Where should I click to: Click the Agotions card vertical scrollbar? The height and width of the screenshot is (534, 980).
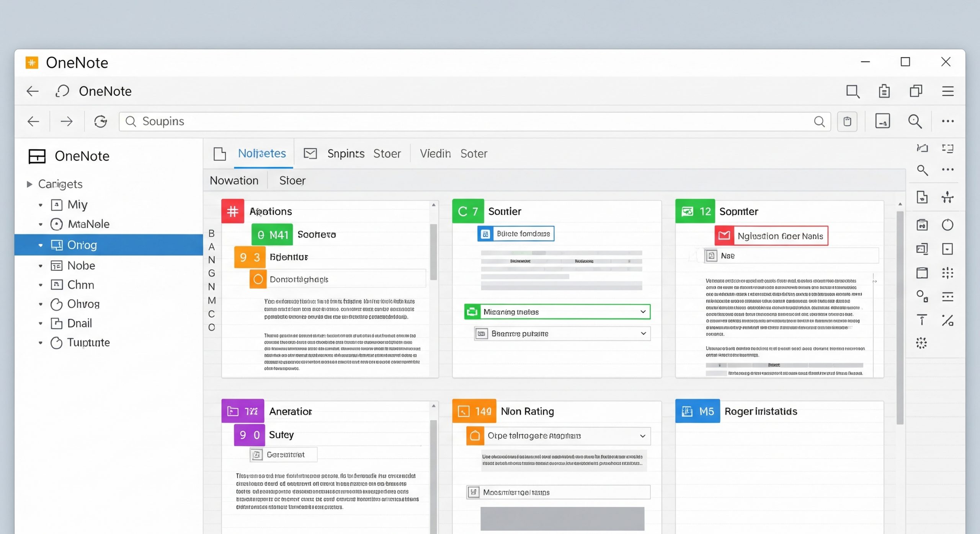(433, 252)
